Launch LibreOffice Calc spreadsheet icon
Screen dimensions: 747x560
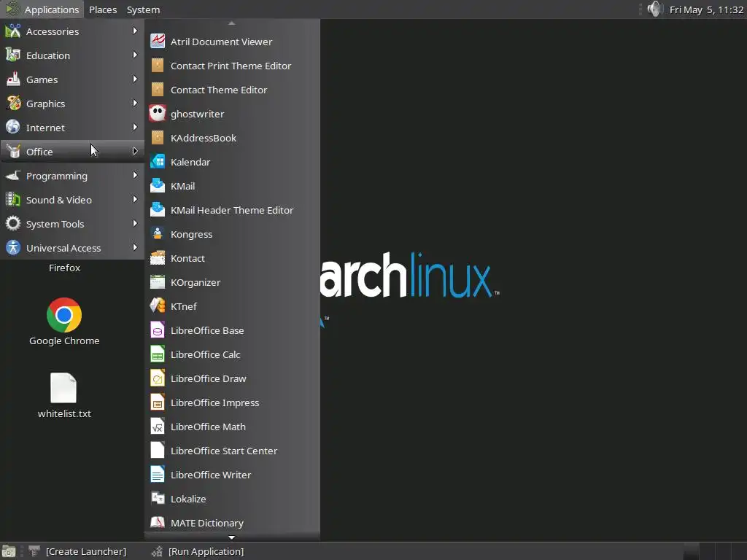tap(158, 354)
